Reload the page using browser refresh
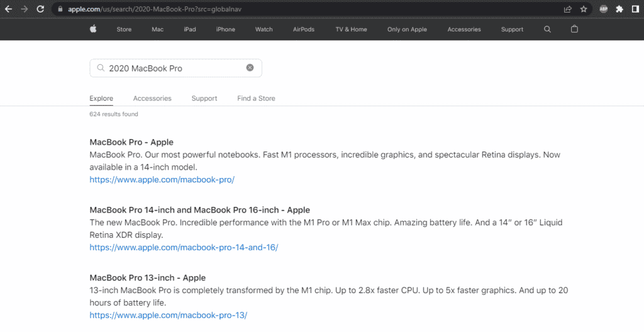Screen dimensions: 644x332 click(41, 9)
